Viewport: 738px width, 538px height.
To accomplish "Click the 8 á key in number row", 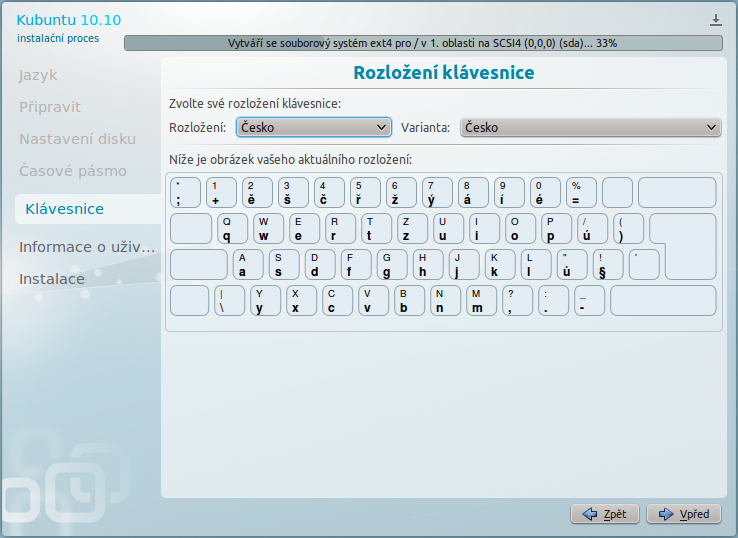I will 473,193.
